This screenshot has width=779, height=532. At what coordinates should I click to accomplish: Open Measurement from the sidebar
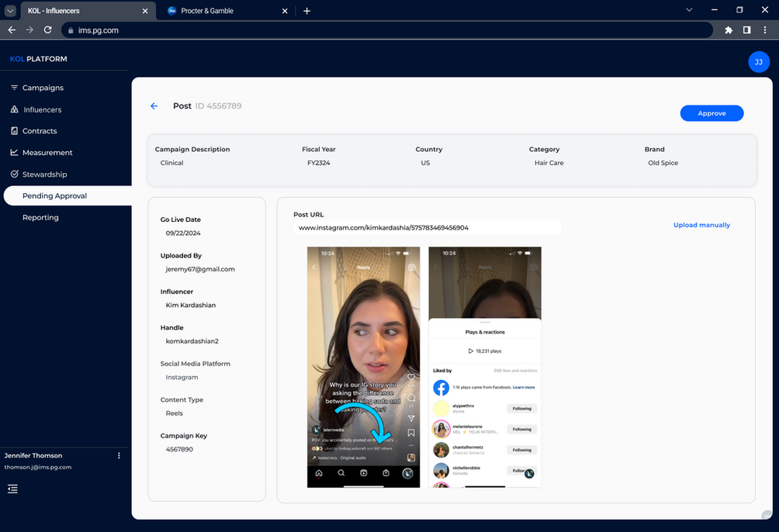click(47, 153)
